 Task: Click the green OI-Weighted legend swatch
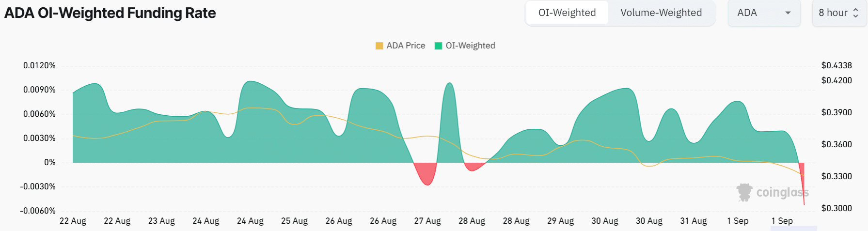click(x=438, y=46)
